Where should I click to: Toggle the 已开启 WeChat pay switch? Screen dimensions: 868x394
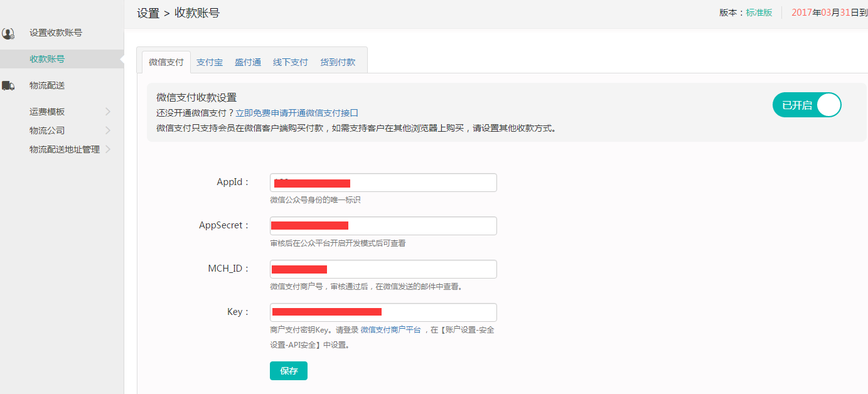tap(806, 105)
